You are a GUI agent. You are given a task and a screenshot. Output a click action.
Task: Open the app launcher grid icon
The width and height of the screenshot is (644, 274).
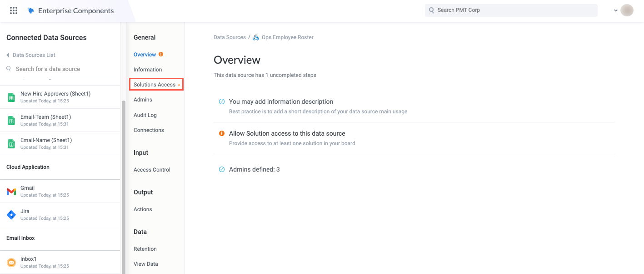click(x=13, y=10)
